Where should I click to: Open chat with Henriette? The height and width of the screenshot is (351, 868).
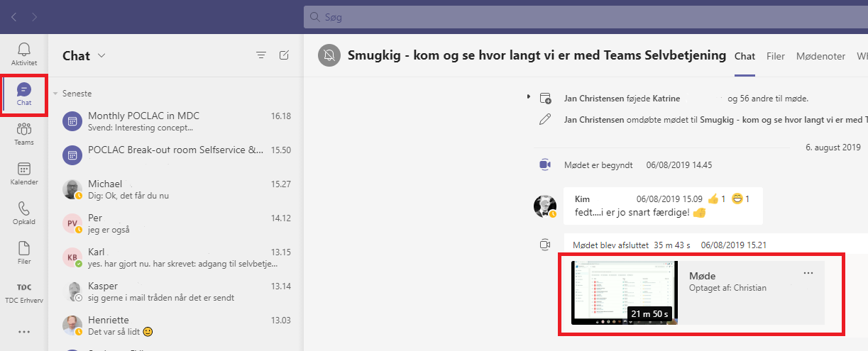[x=175, y=325]
